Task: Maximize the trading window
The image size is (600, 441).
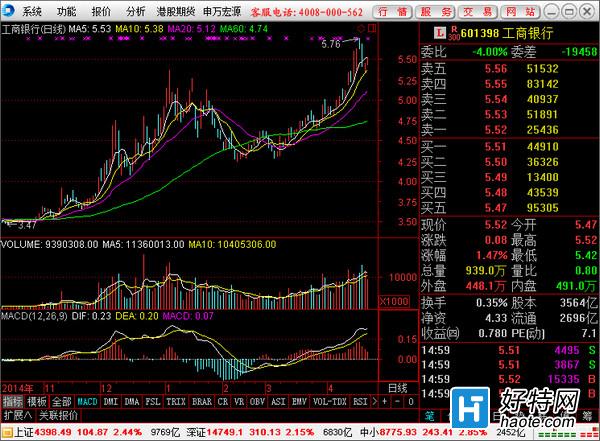Action: coord(569,12)
